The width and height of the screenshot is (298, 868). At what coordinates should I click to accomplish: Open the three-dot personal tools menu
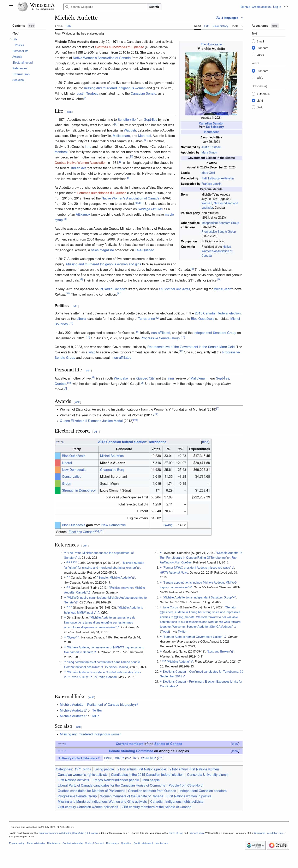pyautogui.click(x=286, y=7)
